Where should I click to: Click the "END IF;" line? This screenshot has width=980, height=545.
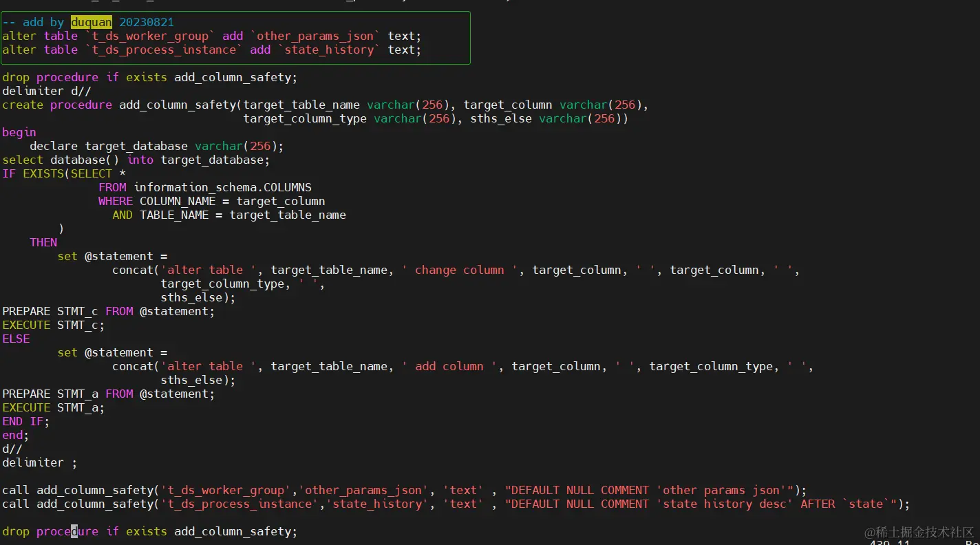[26, 421]
